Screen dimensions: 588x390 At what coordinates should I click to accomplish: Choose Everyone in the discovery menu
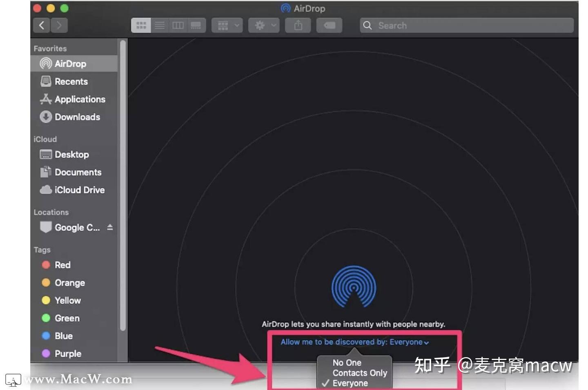[354, 383]
